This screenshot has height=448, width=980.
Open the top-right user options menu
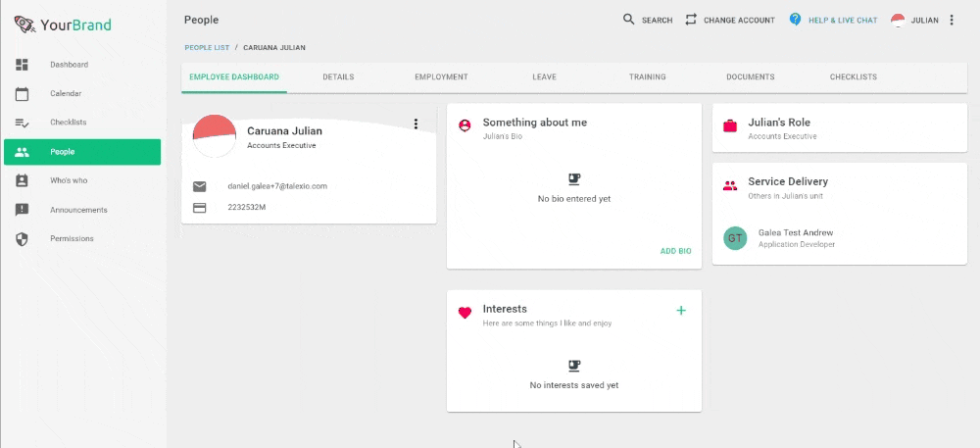coord(952,20)
